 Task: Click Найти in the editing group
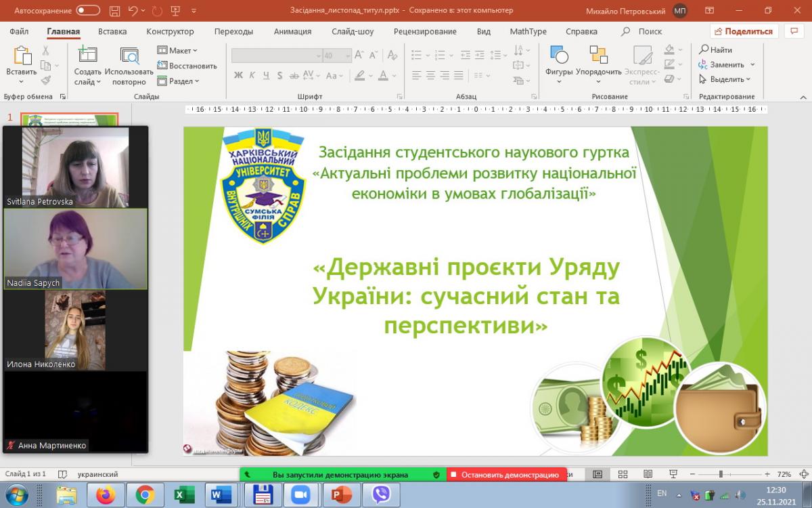(716, 50)
